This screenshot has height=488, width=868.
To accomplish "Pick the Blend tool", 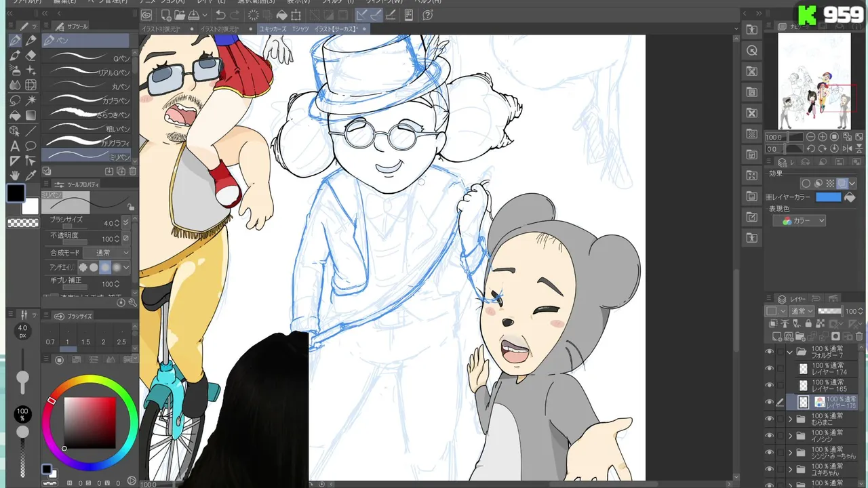I will click(x=15, y=85).
